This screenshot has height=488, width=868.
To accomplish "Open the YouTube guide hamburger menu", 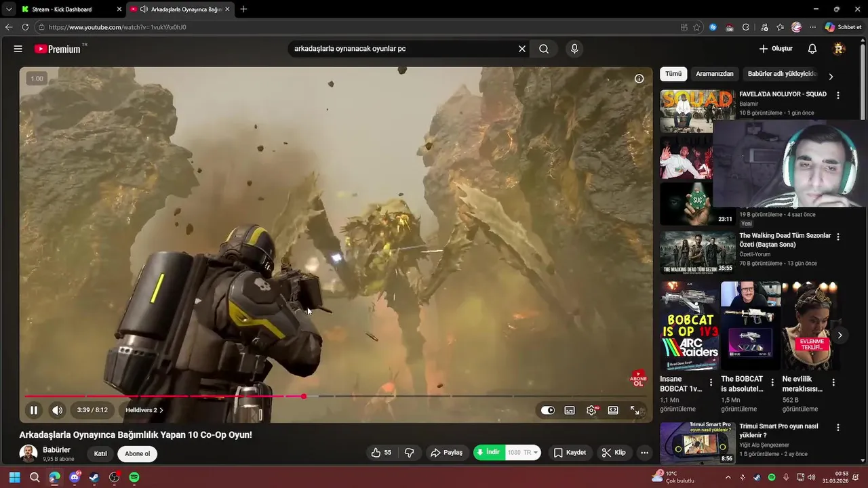I will [18, 49].
